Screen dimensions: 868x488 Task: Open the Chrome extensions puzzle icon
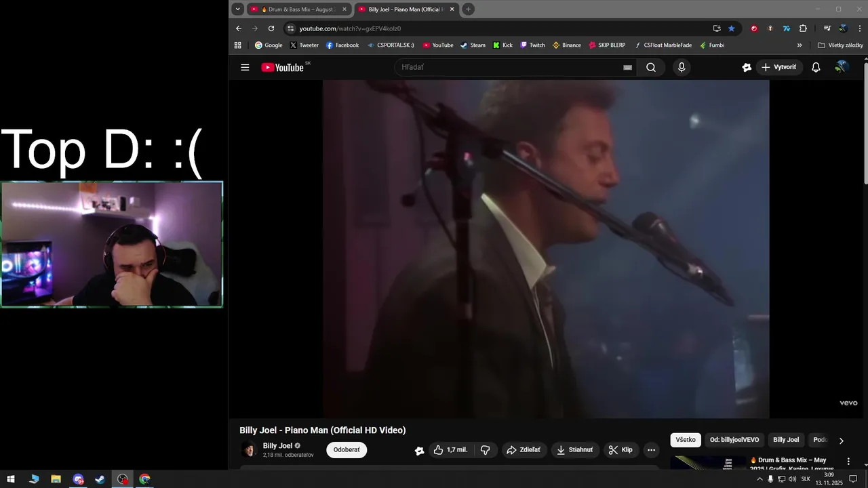pyautogui.click(x=803, y=28)
